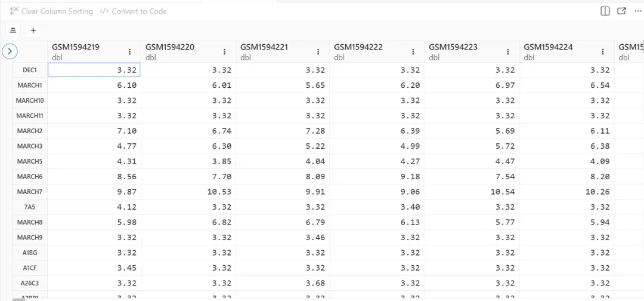Click the plus add button
This screenshot has width=644, height=301.
pos(33,30)
